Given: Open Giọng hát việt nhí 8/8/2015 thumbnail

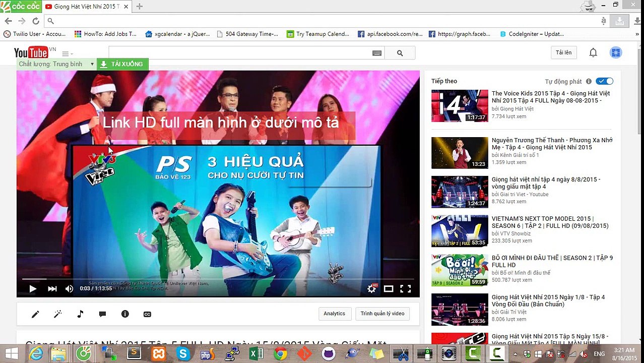Looking at the screenshot, I should pyautogui.click(x=460, y=192).
